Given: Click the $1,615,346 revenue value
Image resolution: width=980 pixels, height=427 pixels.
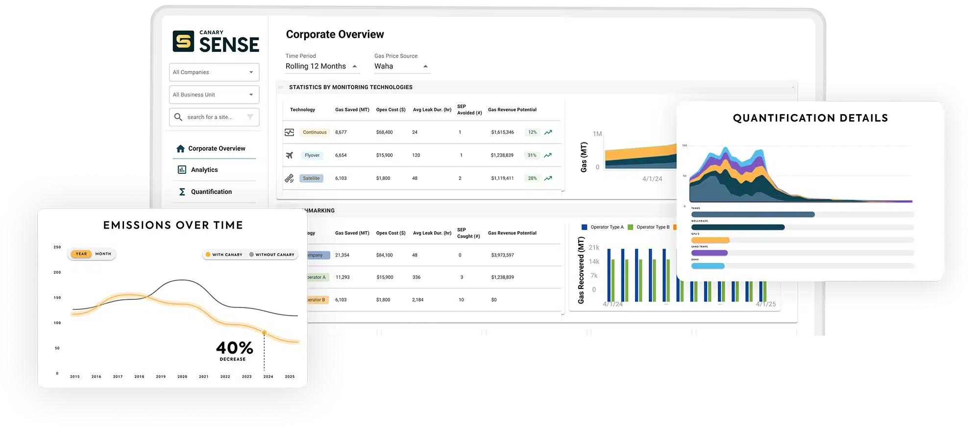Looking at the screenshot, I should coord(503,132).
